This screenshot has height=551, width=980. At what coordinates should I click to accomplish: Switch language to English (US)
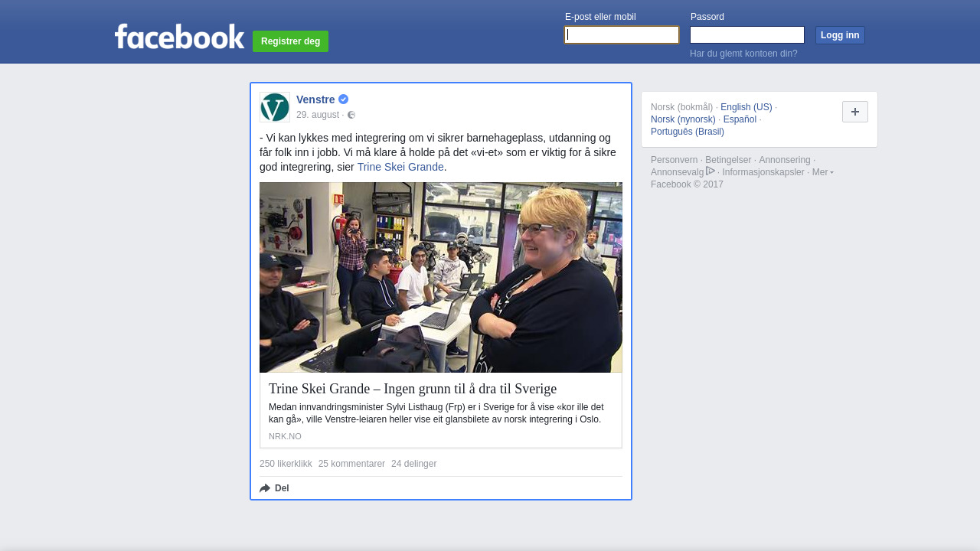746,107
